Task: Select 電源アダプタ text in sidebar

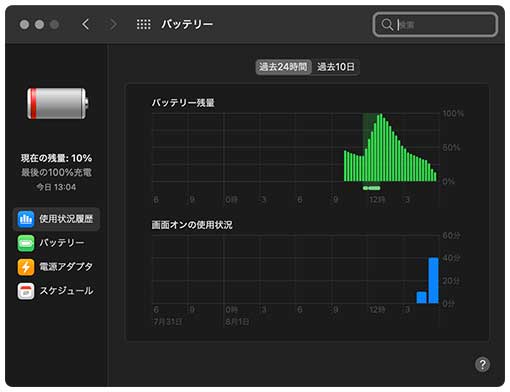Action: 66,267
